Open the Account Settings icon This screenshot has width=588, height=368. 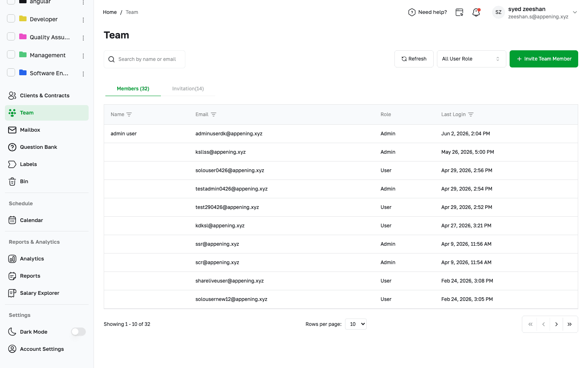[x=12, y=349]
